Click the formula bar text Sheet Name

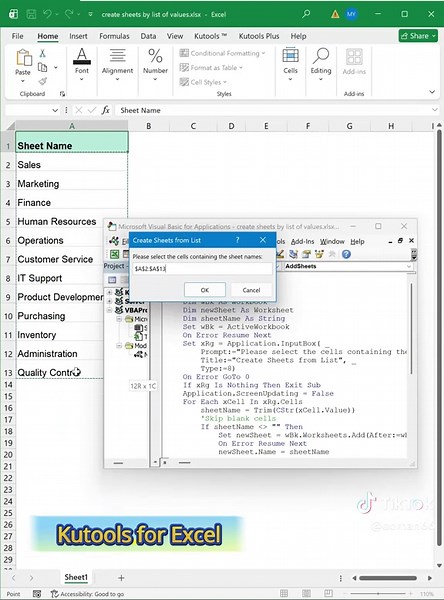coord(140,110)
